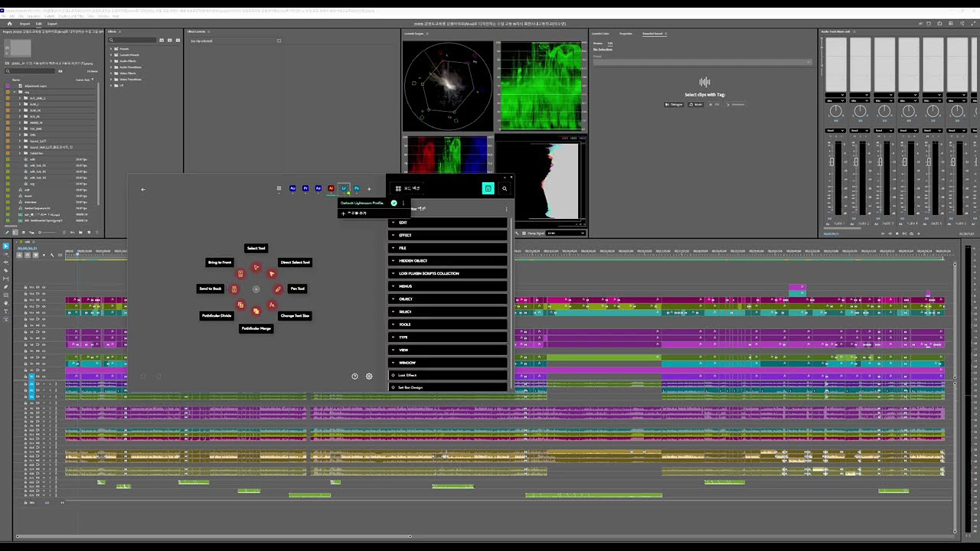Open the Preset dropdown in Essential Sound
Viewport: 980px width, 551px height.
coord(702,62)
